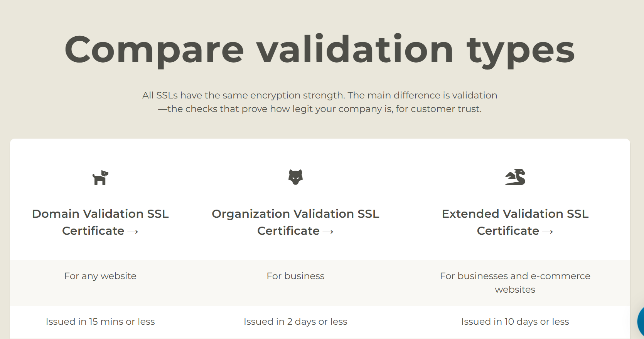Screen dimensions: 644x339
Task: Click the arrow next to Organization Validation Certificate
Action: [328, 232]
